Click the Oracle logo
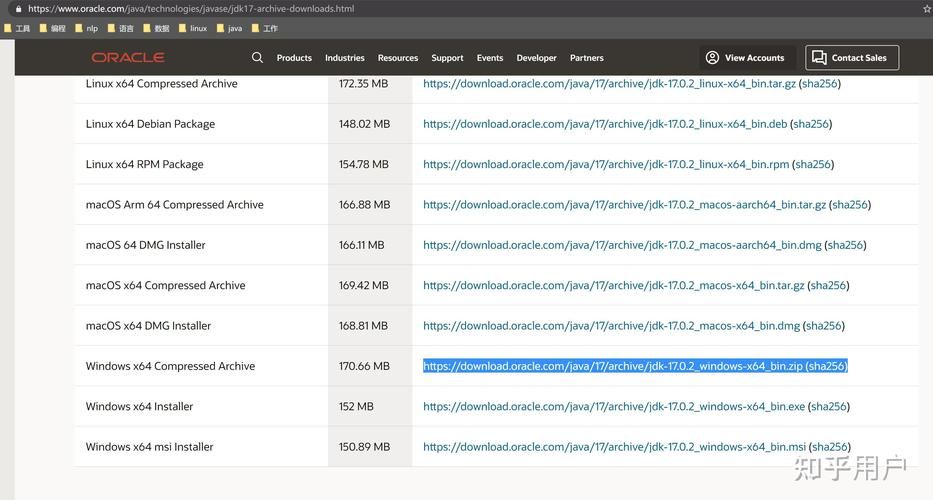 (x=128, y=57)
